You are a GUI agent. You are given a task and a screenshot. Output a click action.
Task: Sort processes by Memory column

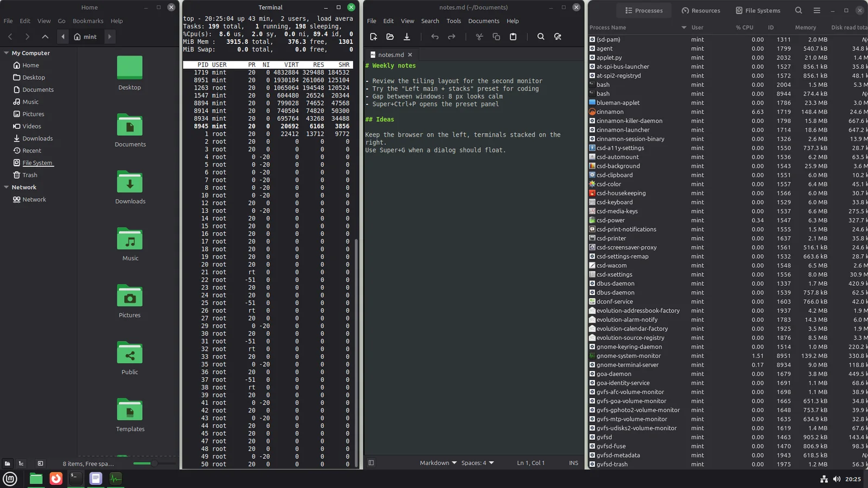[805, 28]
